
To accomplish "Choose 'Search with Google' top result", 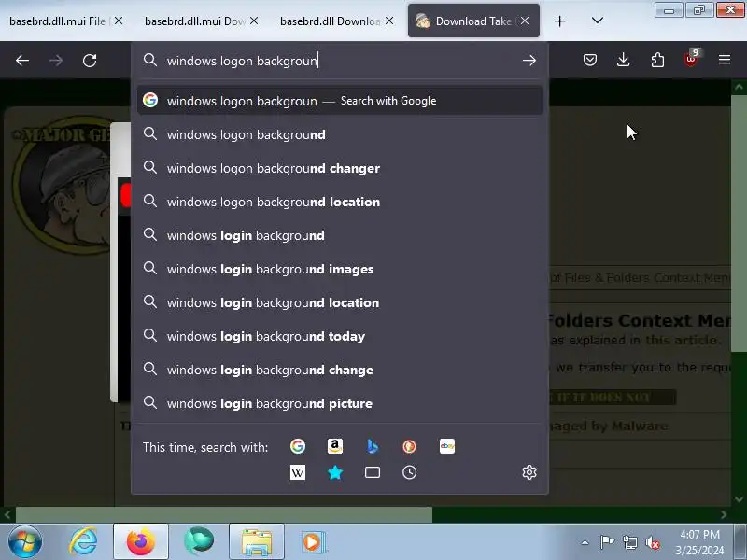I will [x=340, y=101].
